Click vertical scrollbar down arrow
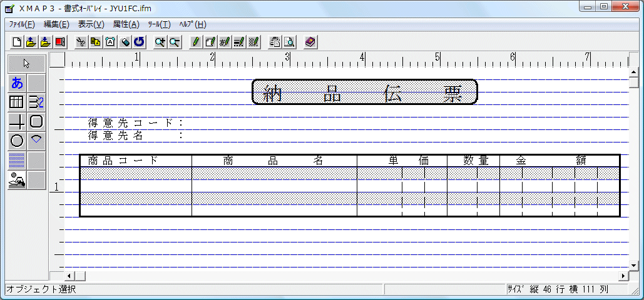The image size is (644, 300). coord(634,266)
